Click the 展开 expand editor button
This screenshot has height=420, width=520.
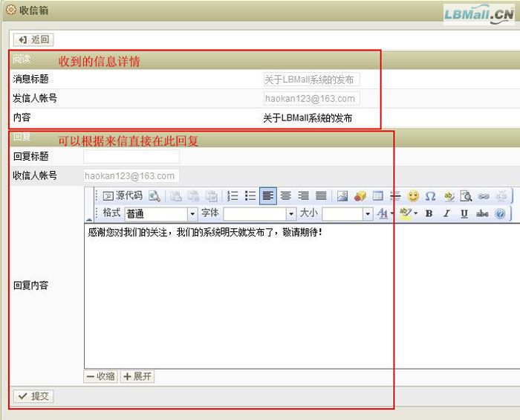[x=137, y=377]
